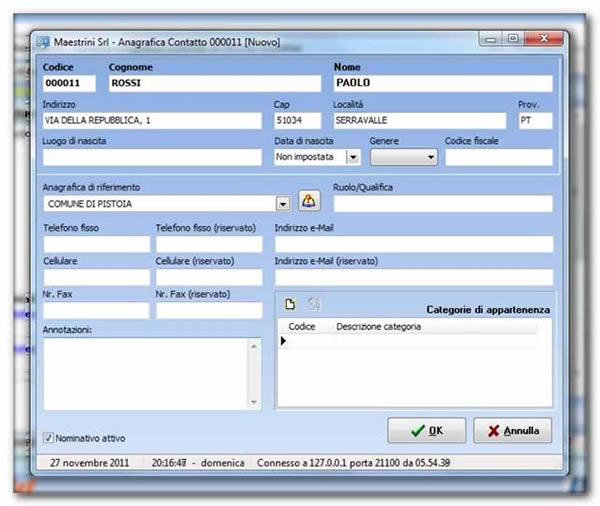
Task: Open the Data di nascita date dropdown
Action: (352, 157)
